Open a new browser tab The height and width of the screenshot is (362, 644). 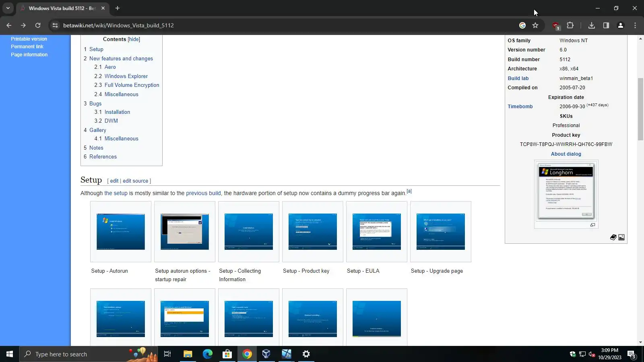point(118,8)
